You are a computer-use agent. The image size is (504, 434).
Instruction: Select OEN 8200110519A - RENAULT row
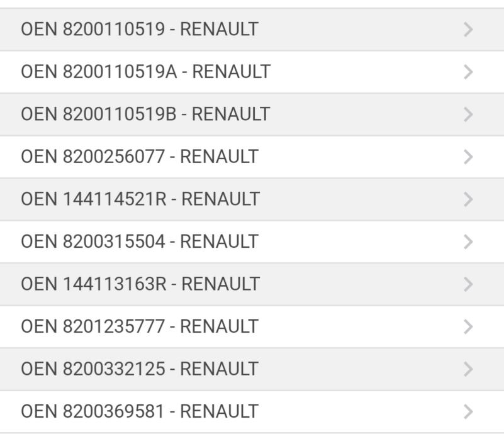[x=146, y=72]
